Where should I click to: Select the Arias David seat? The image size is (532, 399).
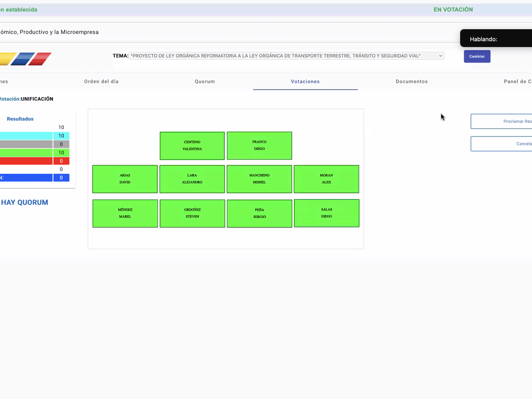(125, 179)
